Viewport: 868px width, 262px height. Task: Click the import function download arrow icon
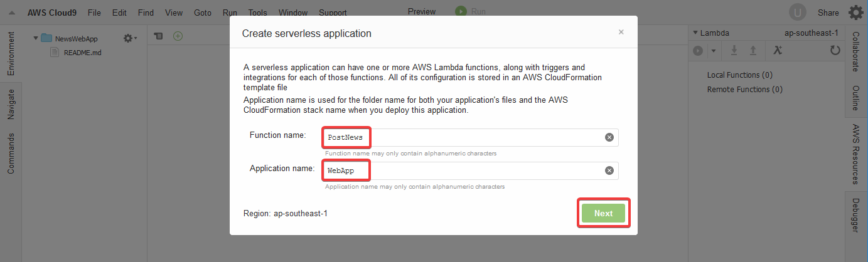click(734, 50)
